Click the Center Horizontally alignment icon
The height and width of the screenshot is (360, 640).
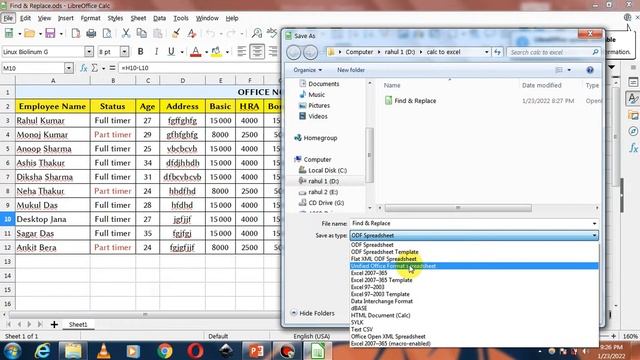[x=257, y=51]
